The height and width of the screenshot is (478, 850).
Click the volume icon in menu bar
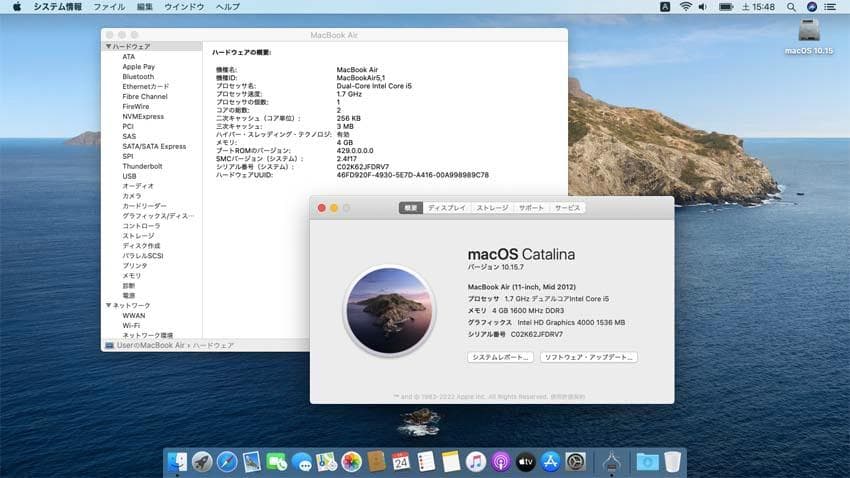(x=703, y=7)
